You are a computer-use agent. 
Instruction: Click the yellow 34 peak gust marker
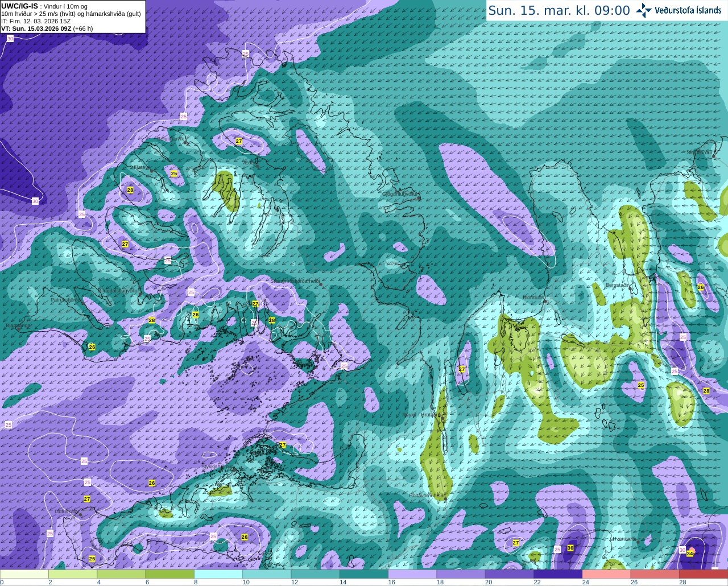tap(690, 553)
